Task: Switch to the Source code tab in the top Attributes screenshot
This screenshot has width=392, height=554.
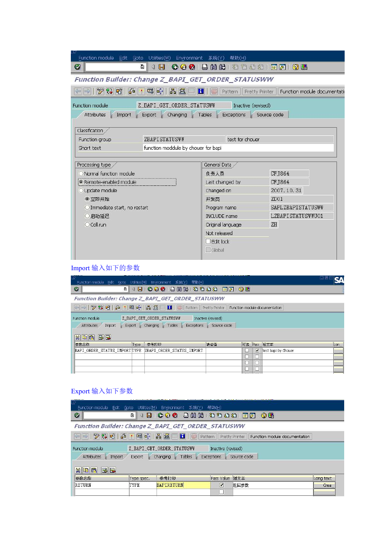Action: pyautogui.click(x=270, y=115)
